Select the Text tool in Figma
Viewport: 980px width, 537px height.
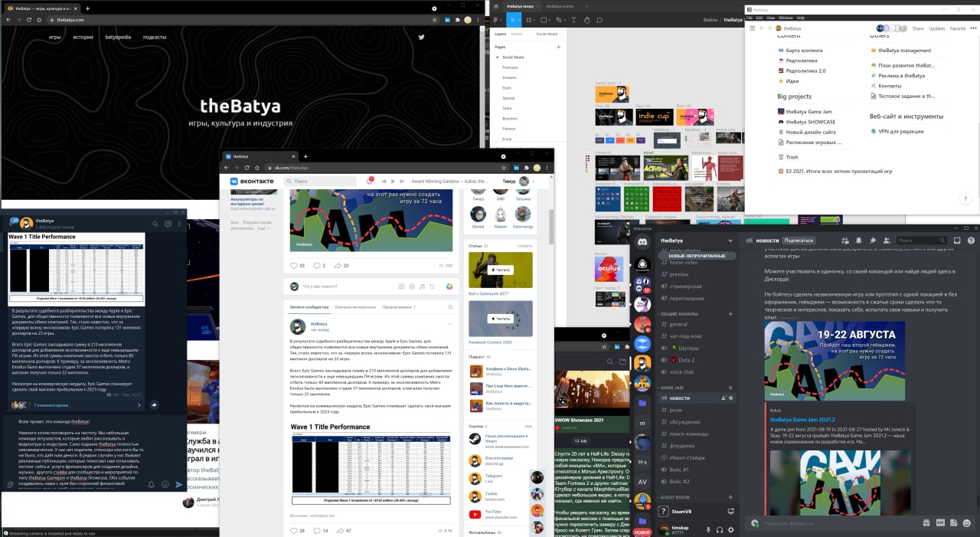click(x=576, y=20)
